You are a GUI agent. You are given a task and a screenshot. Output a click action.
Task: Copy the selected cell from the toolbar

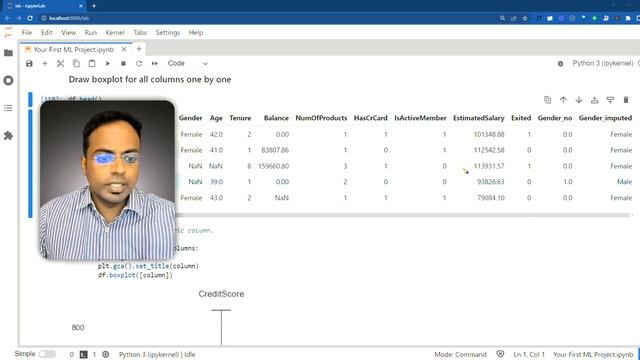pos(76,64)
